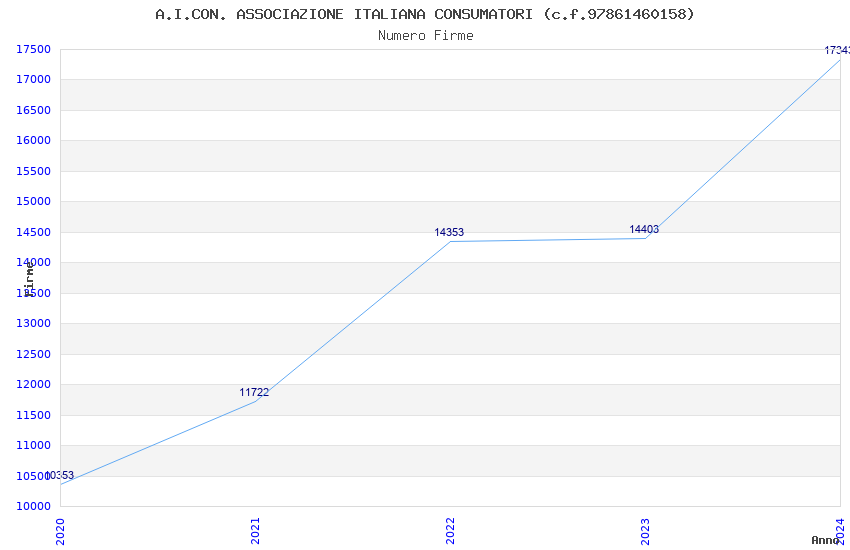Click y-axis value 11000
The height and width of the screenshot is (550, 850).
point(34,445)
